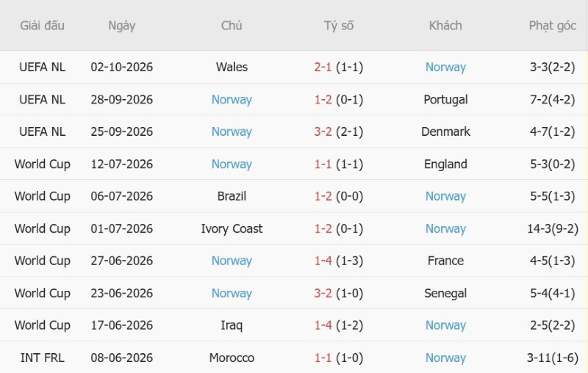Open Norway link in Ivory Coast row

point(445,228)
